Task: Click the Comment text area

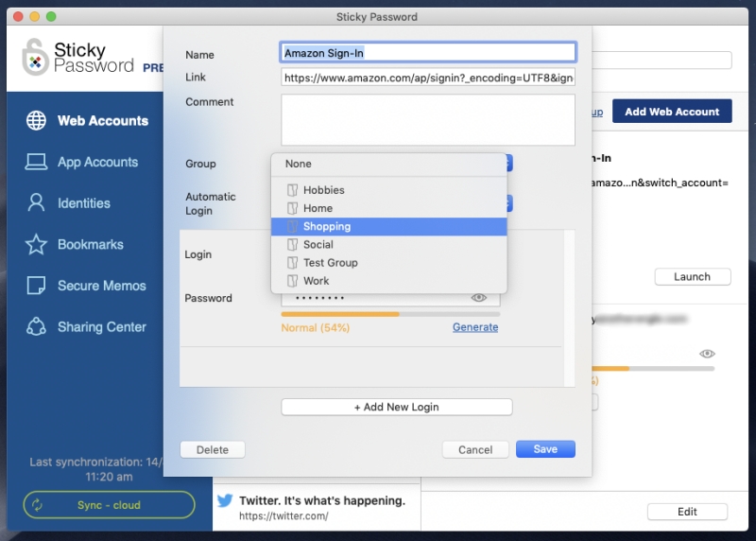Action: pyautogui.click(x=428, y=120)
